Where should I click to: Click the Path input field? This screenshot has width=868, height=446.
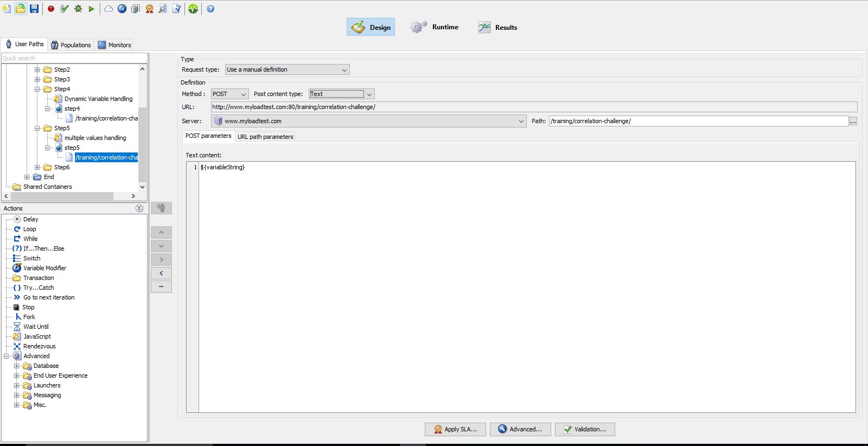699,121
